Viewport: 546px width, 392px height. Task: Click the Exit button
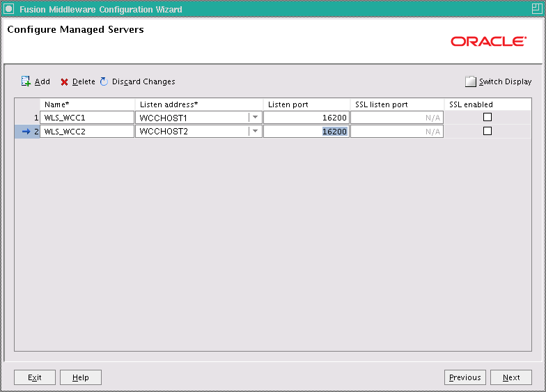(x=35, y=377)
